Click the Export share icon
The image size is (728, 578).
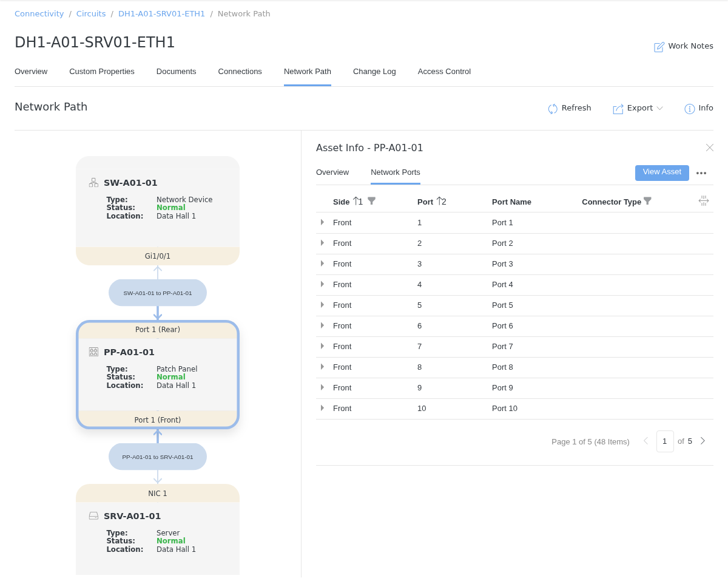[x=618, y=109]
